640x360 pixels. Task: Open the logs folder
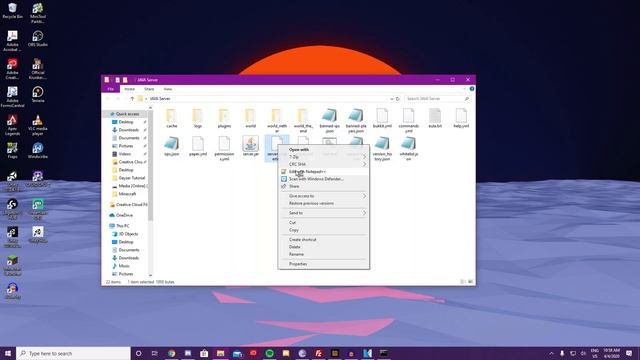coord(198,118)
